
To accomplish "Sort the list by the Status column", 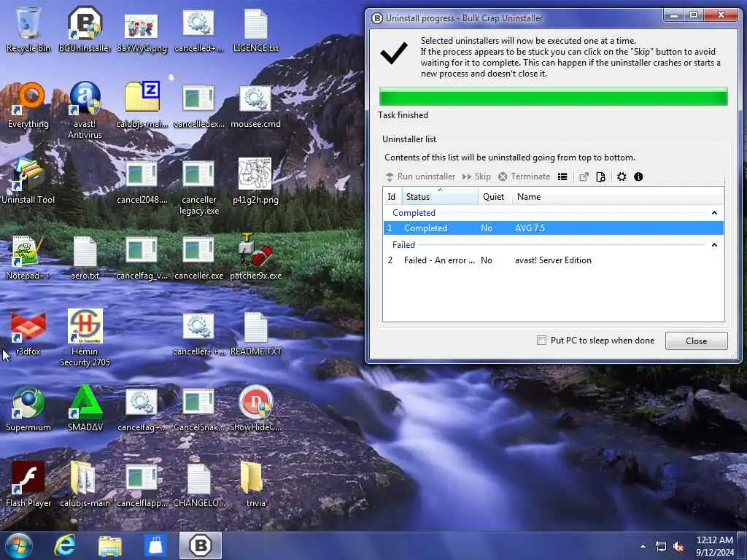I will click(x=439, y=196).
